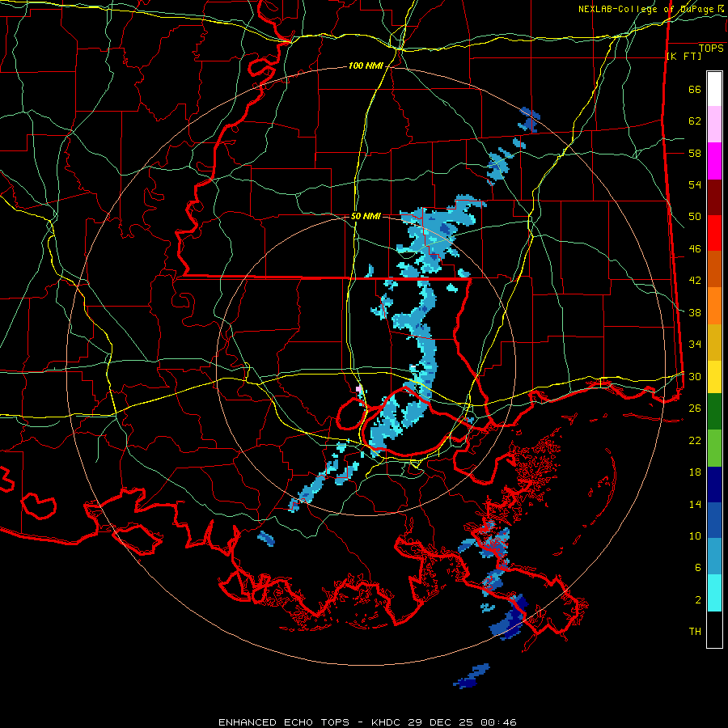Click the legend value "62"
The width and height of the screenshot is (728, 728).
point(695,121)
